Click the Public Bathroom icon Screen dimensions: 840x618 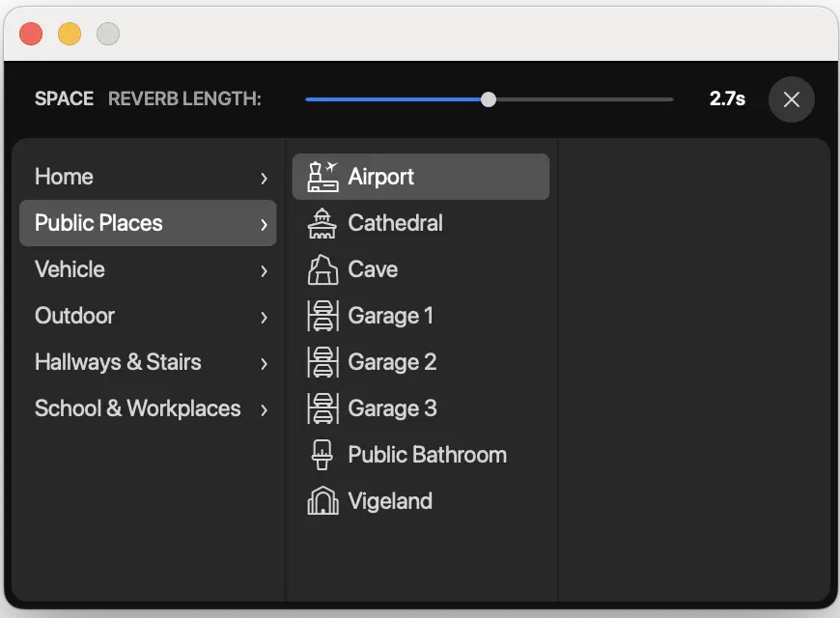coord(322,455)
